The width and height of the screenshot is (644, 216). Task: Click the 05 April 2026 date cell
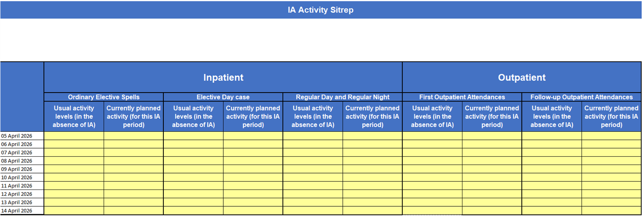pos(22,136)
